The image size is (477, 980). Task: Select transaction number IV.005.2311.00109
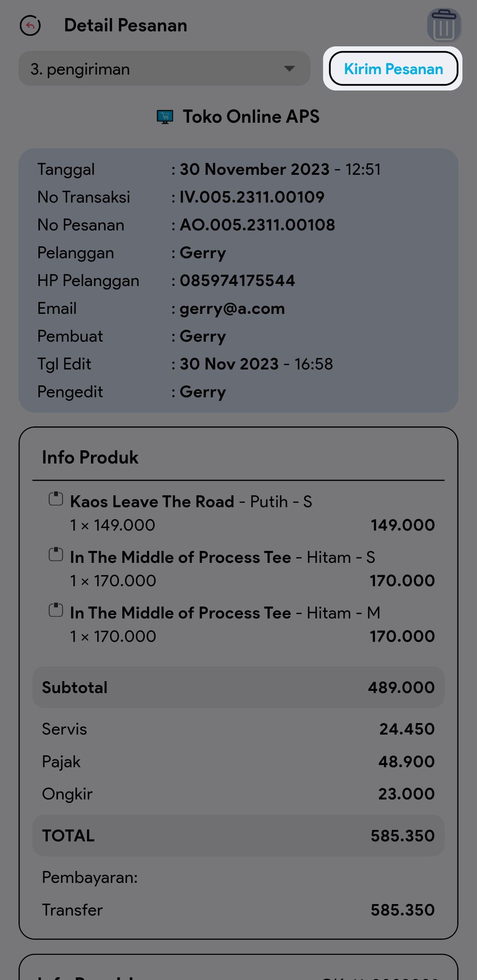pos(252,197)
